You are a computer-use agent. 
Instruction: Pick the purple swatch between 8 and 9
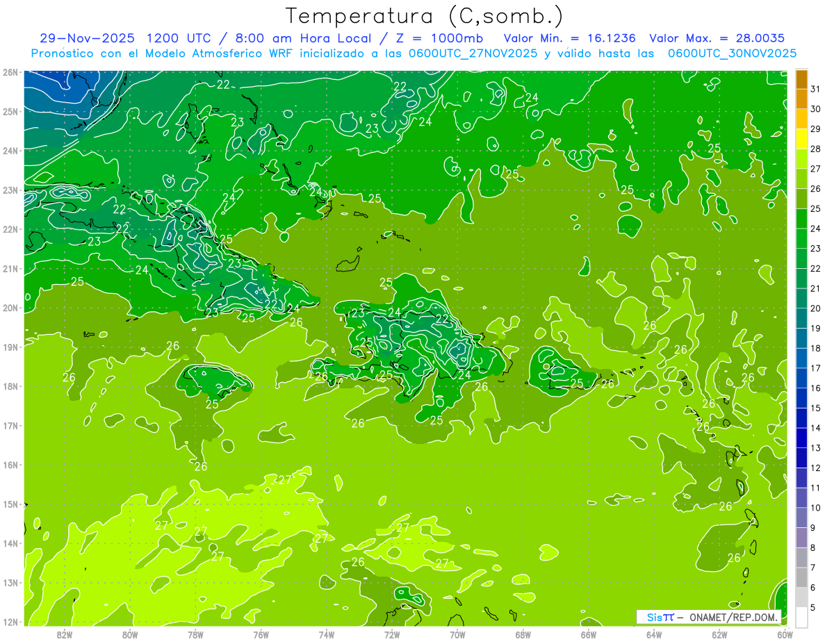(801, 537)
